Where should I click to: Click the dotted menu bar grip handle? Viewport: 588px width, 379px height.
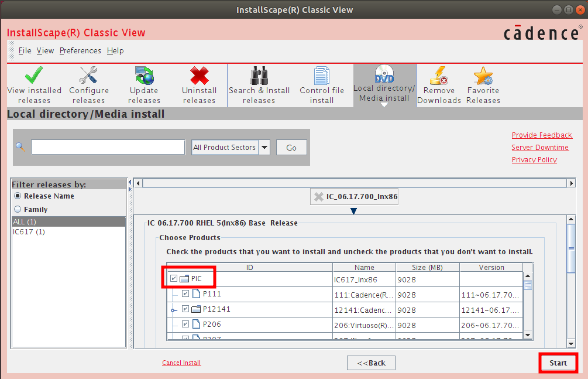pos(11,51)
